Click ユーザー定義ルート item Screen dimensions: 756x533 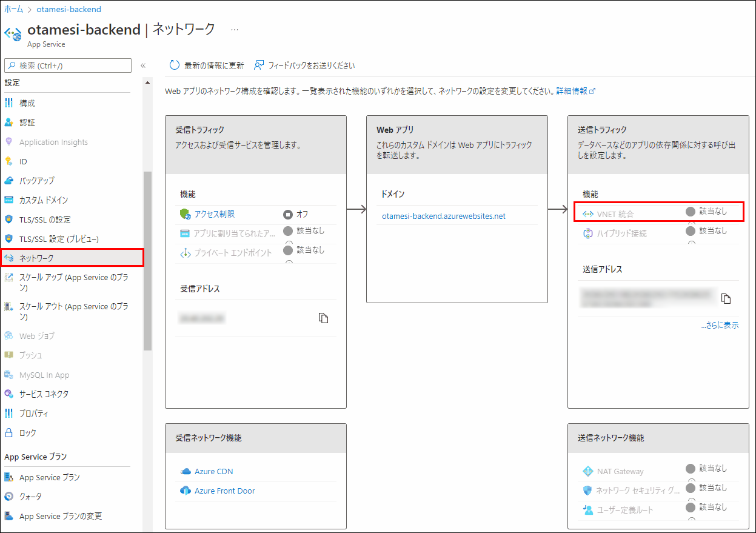[x=625, y=510]
